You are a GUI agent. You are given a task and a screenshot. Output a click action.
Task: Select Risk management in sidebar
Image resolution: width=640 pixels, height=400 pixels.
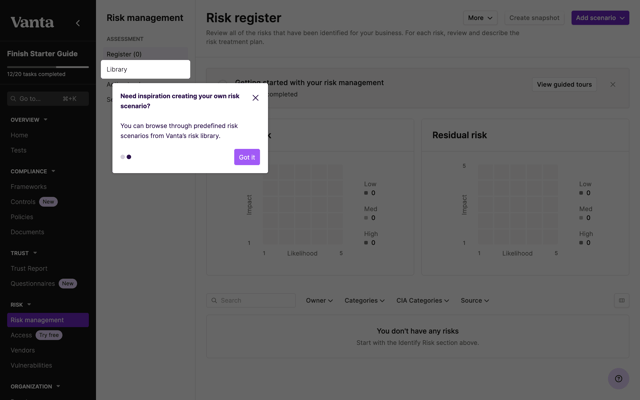click(48, 320)
